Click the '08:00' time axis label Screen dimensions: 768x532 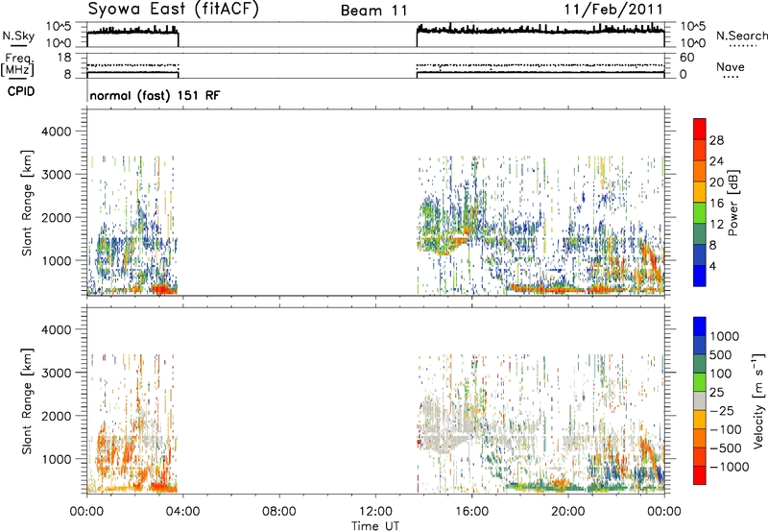coord(278,512)
